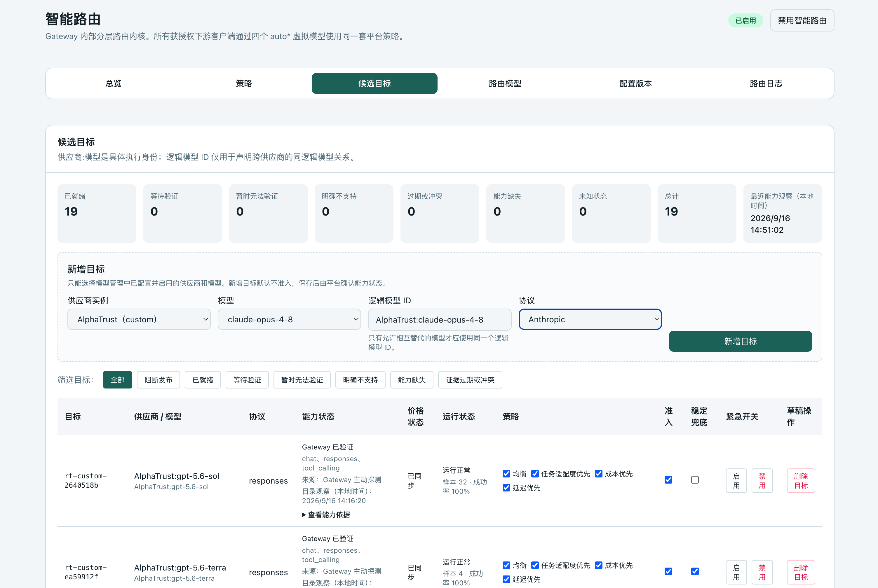Expand 查看能力依据 for gpt-5.6-sol
878x588 pixels.
click(x=326, y=514)
